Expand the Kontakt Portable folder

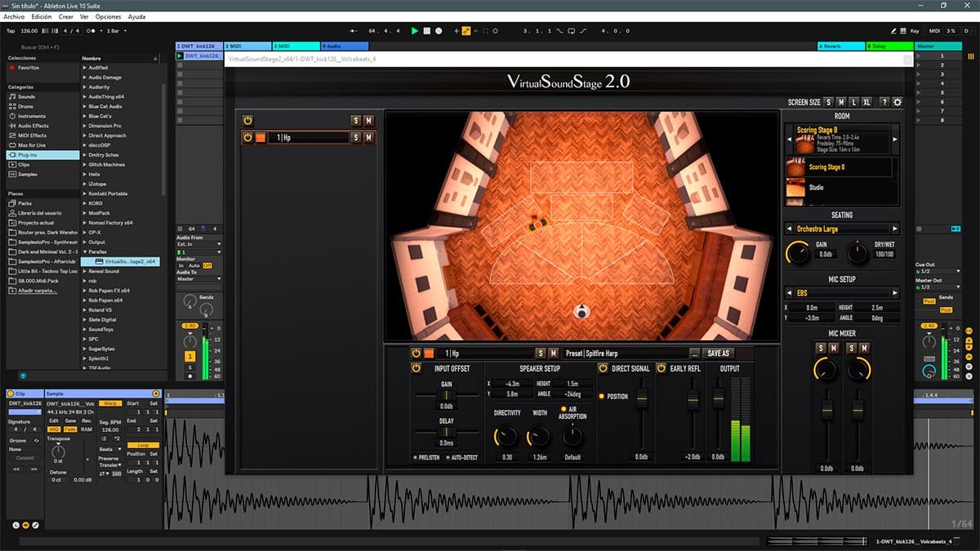84,193
